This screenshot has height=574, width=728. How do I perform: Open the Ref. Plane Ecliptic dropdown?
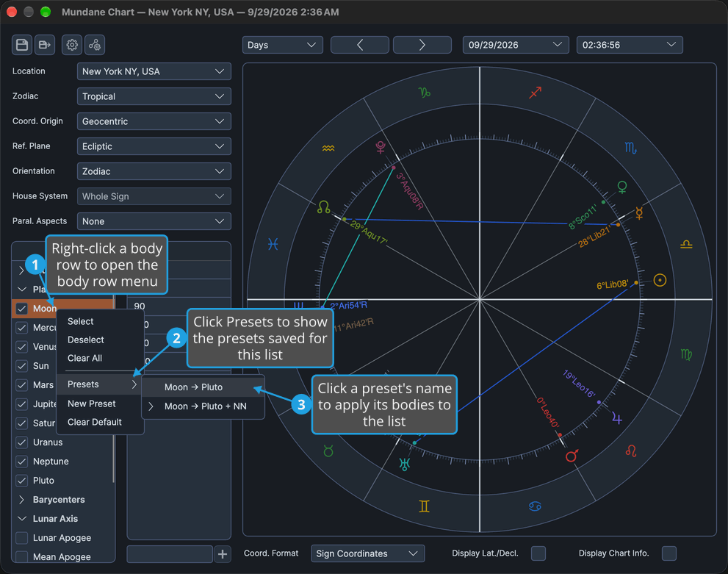pos(154,147)
